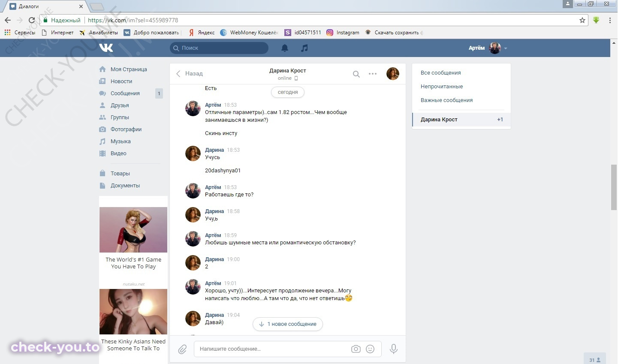The height and width of the screenshot is (364, 621).
Task: Attach a file with paperclip icon
Action: 182,349
